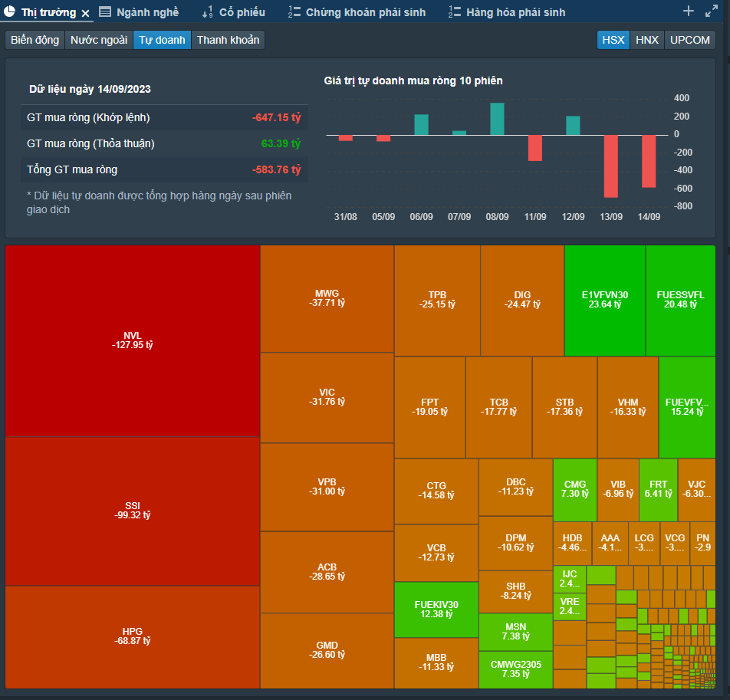Switch exchange to HNX
The height and width of the screenshot is (700, 730).
[x=647, y=40]
